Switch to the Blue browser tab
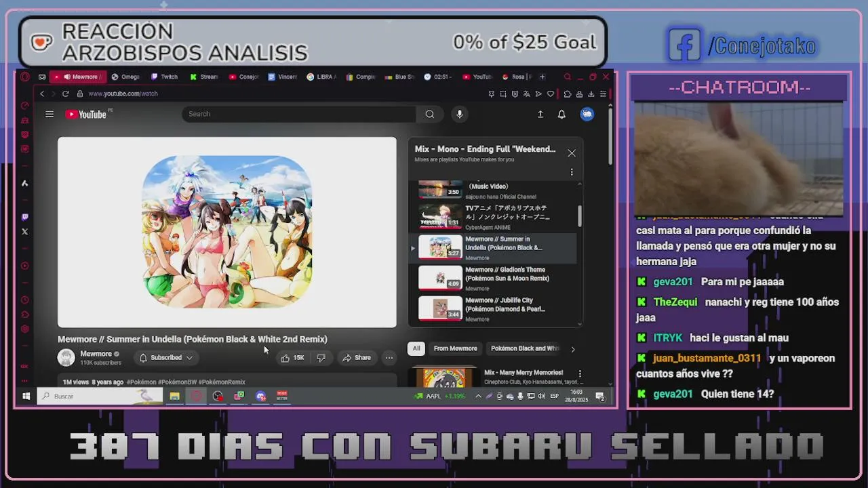This screenshot has width=868, height=488. click(400, 77)
